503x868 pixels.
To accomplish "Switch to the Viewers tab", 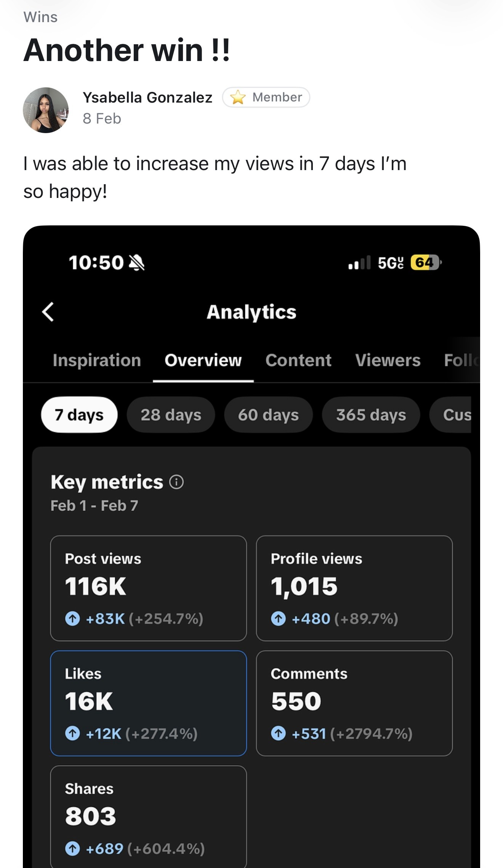I will click(388, 360).
